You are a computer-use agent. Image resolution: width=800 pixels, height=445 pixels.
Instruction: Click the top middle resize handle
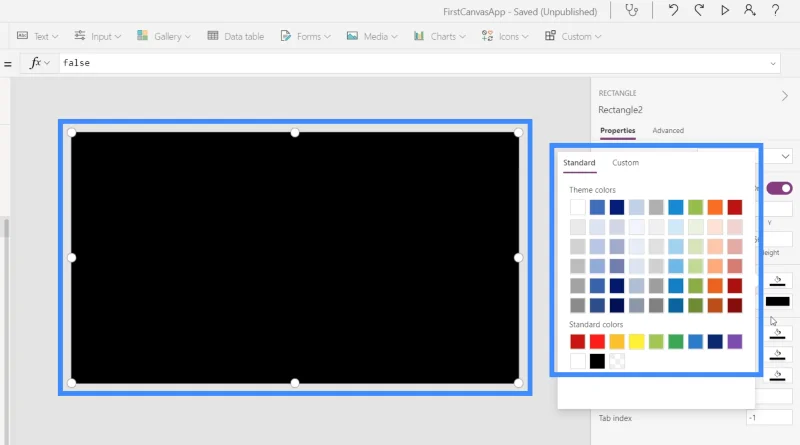tap(295, 133)
